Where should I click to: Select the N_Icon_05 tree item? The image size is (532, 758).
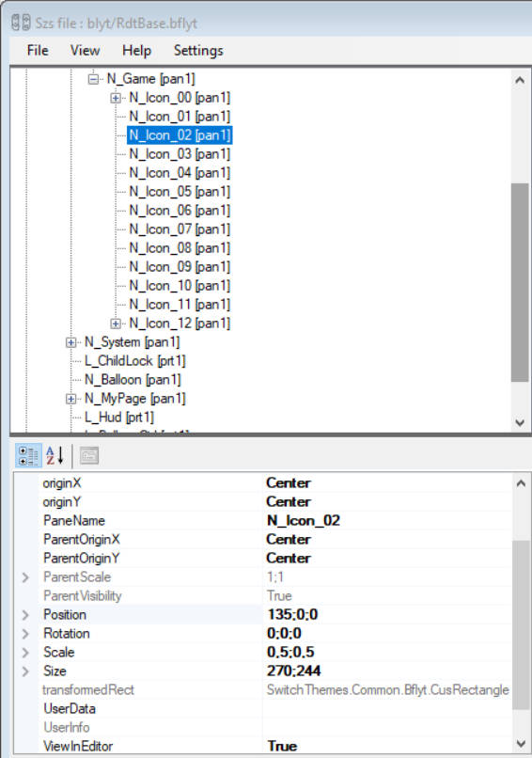tap(180, 192)
